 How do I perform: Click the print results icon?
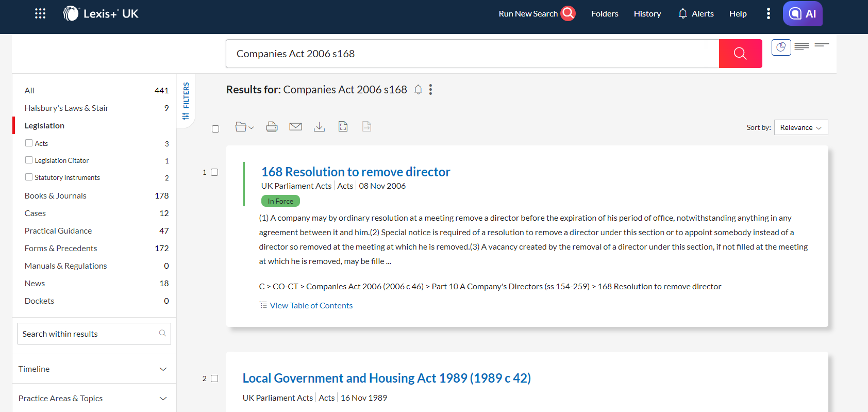[x=272, y=127]
